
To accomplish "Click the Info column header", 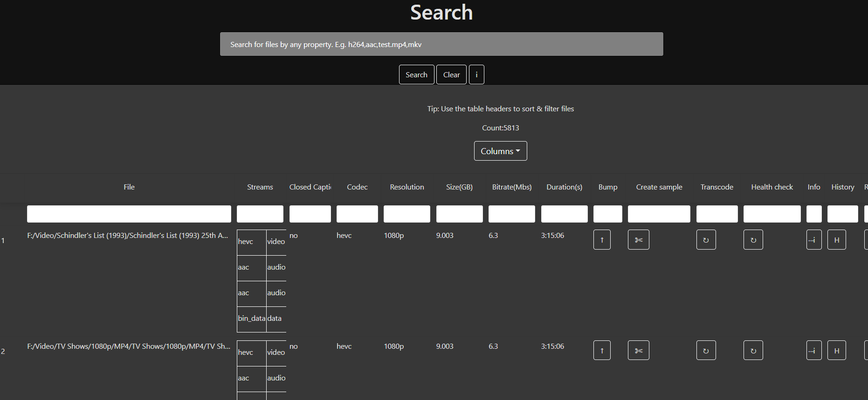I will pyautogui.click(x=814, y=187).
